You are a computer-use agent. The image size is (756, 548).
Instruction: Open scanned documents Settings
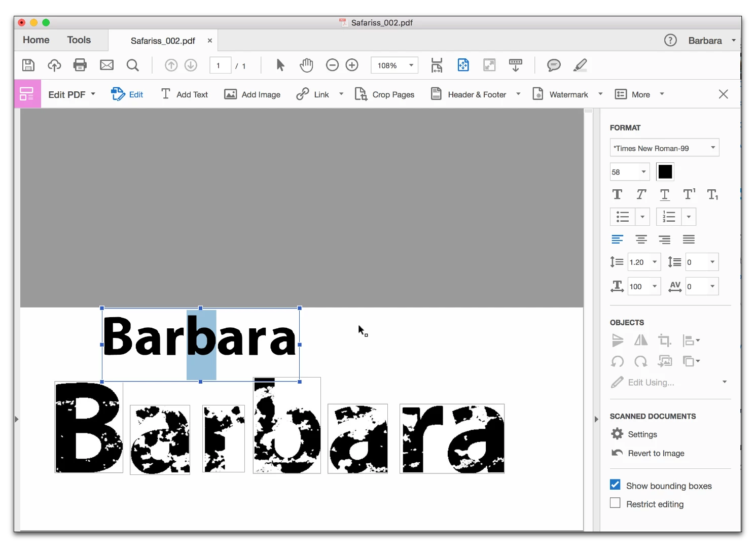tap(634, 434)
